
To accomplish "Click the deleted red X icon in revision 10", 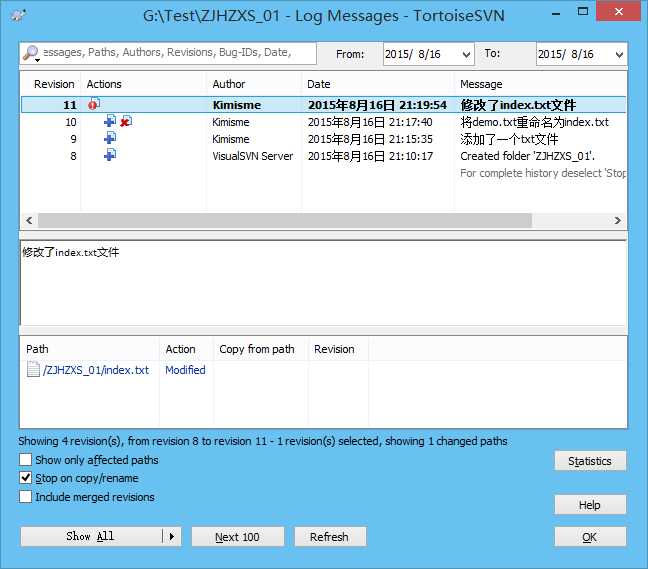I will [126, 121].
